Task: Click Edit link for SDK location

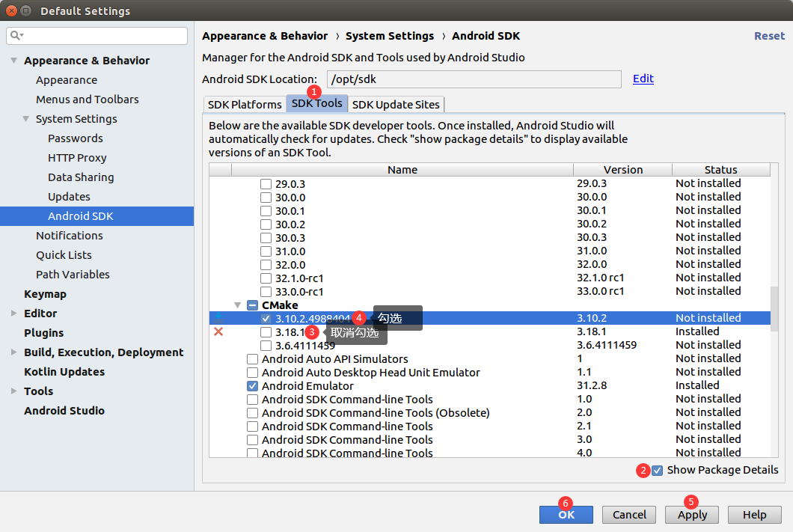Action: (643, 79)
